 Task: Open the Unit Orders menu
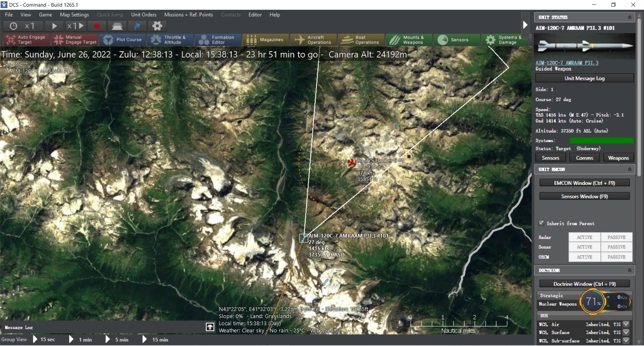pyautogui.click(x=144, y=15)
